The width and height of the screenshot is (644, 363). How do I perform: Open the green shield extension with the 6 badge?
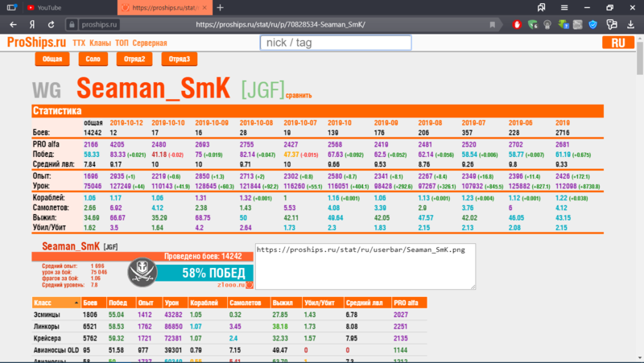[533, 25]
